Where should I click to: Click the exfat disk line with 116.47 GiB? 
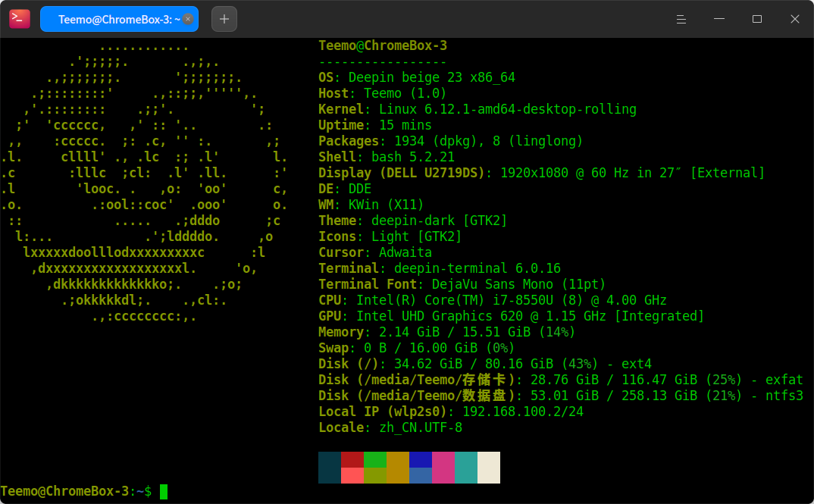click(x=561, y=380)
